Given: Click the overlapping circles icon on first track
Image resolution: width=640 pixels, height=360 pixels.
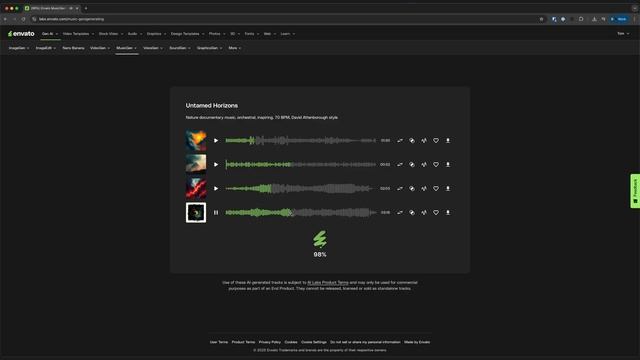Looking at the screenshot, I should (412, 140).
